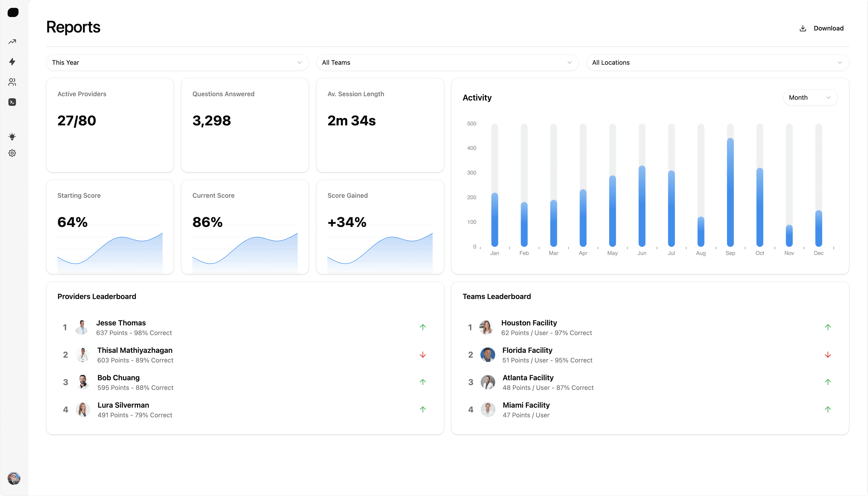Expand the All Teams dropdown
Viewport: 868px width, 496px height.
tap(447, 63)
